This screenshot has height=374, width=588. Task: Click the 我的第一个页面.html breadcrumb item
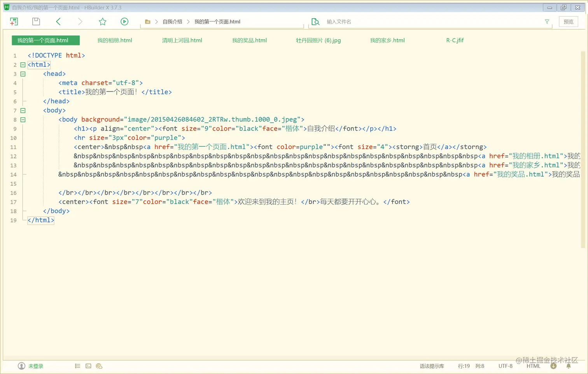217,22
